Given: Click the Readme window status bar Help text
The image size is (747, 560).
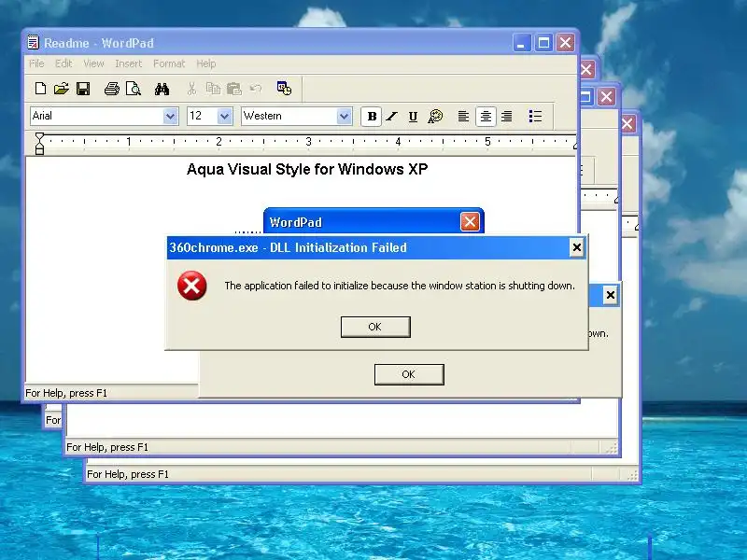Looking at the screenshot, I should tap(66, 393).
